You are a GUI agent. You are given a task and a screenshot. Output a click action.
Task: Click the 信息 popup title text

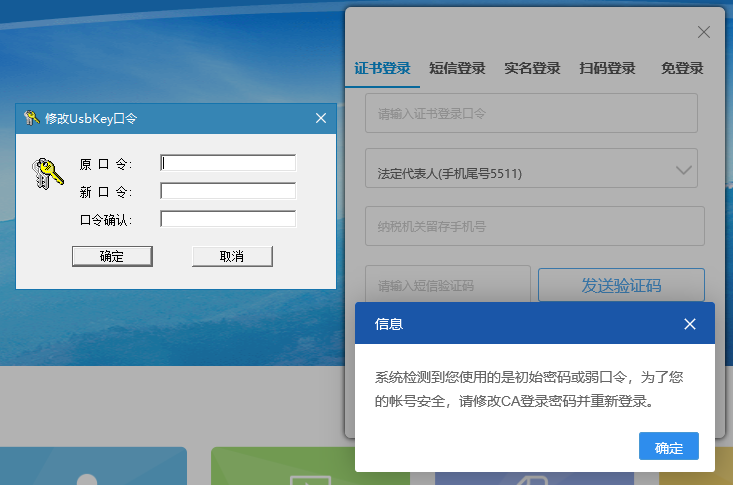click(388, 324)
